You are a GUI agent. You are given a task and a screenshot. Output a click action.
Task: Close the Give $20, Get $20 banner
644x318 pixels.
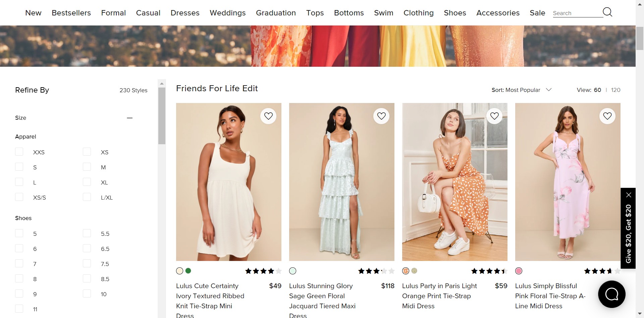point(629,195)
